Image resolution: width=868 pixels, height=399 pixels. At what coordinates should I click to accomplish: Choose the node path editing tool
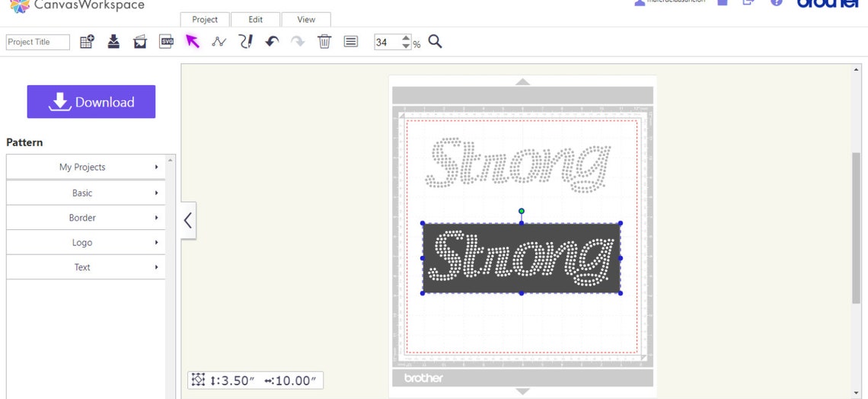(x=219, y=42)
